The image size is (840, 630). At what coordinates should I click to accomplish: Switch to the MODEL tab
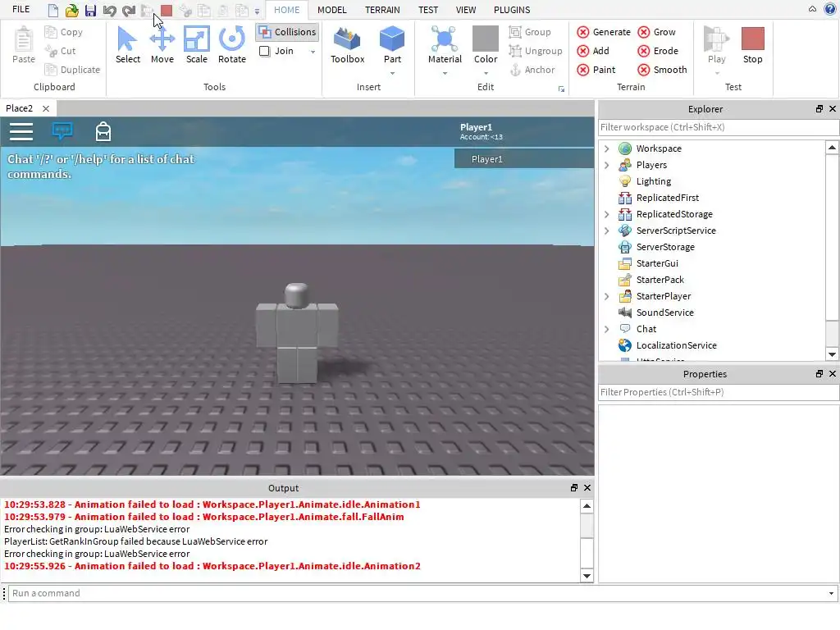(331, 10)
